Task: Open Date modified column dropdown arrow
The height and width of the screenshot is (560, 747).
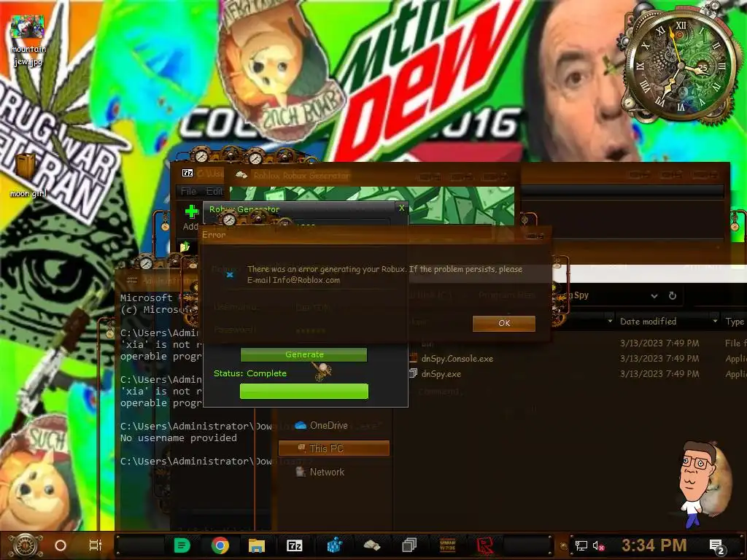Action: [x=715, y=322]
